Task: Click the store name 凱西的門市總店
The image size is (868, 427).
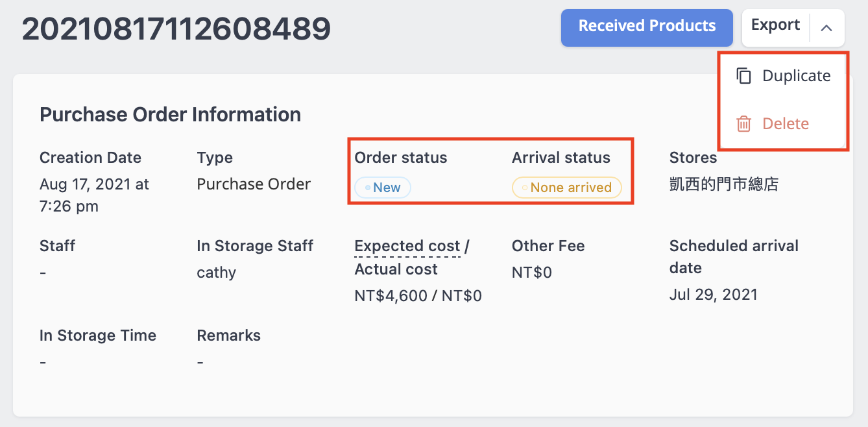Action: pos(723,184)
